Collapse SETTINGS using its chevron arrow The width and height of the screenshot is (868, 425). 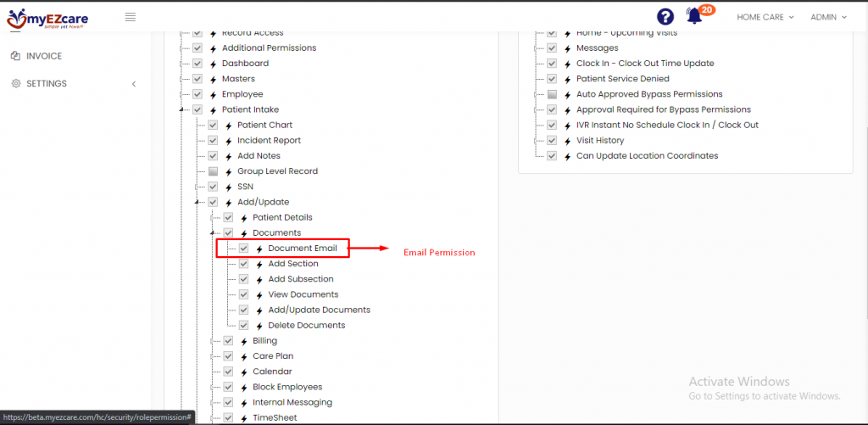tap(133, 84)
